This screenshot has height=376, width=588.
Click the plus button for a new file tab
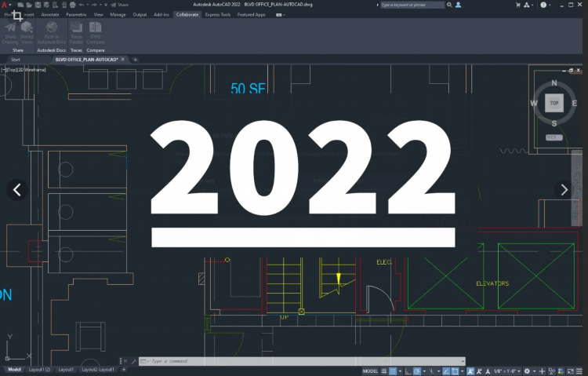[x=136, y=60]
